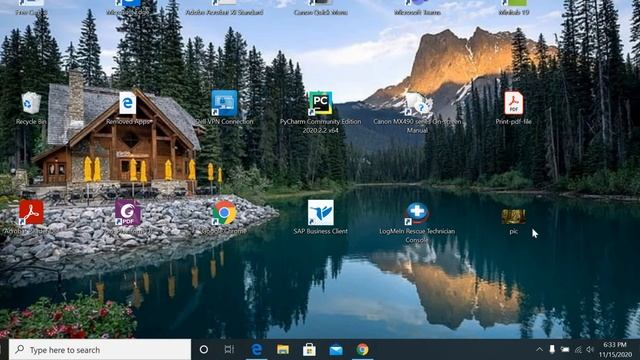Click the battery status tray icon
The width and height of the screenshot is (640, 360).
pos(565,349)
